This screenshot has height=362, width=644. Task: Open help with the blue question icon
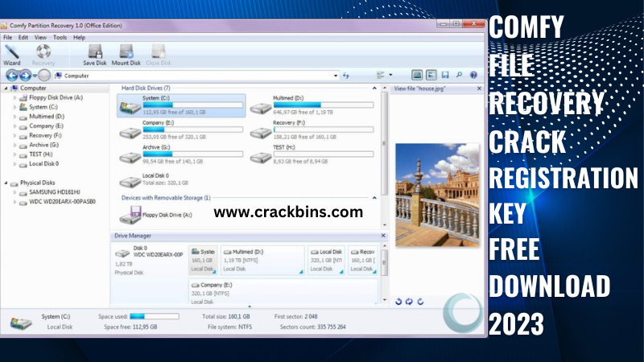473,75
